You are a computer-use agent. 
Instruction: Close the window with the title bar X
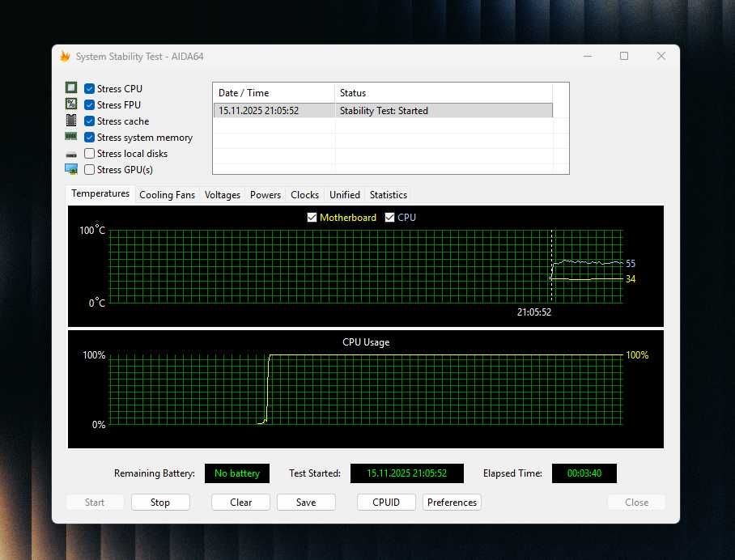(661, 56)
